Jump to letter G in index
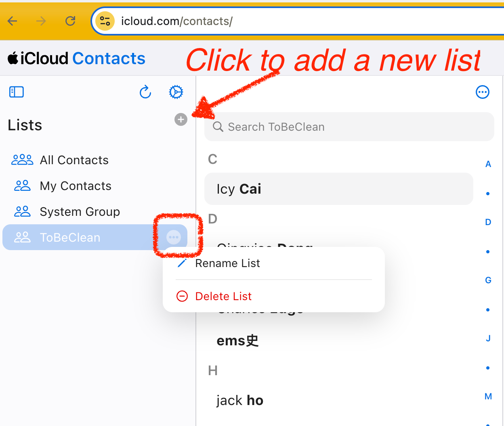The width and height of the screenshot is (504, 426). [488, 280]
